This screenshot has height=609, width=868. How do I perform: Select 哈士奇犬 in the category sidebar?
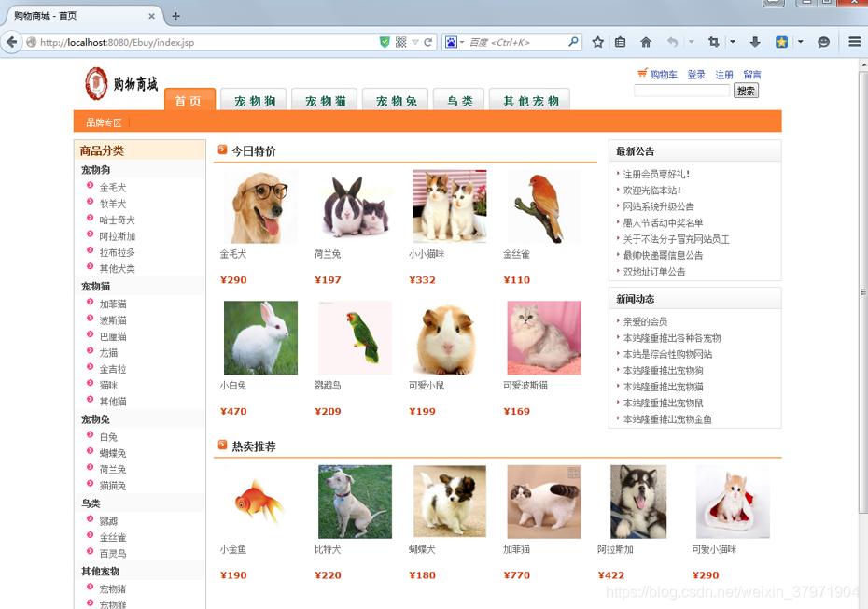(x=117, y=220)
